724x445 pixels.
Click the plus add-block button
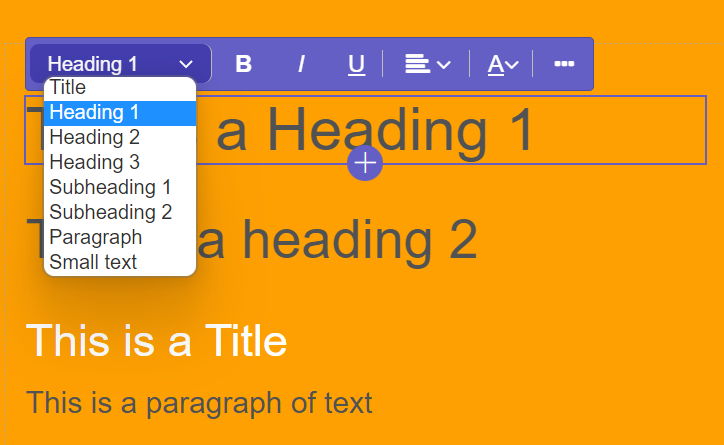[x=365, y=163]
